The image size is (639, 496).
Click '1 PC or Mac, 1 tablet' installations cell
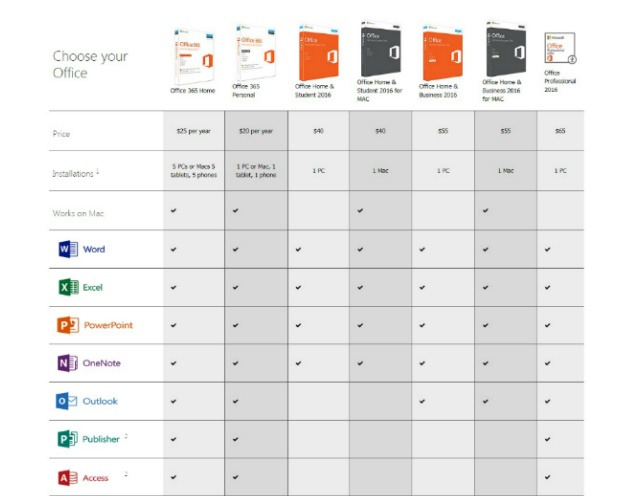coord(256,171)
